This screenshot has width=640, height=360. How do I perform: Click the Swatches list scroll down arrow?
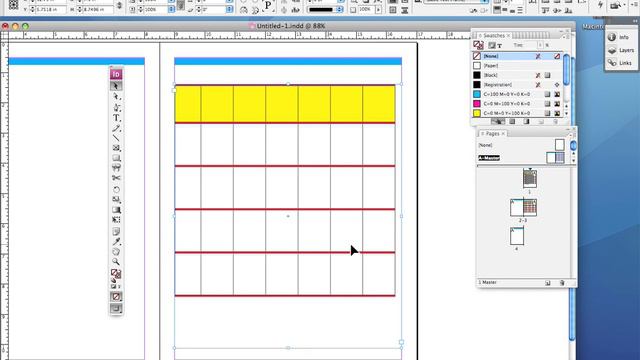coord(566,113)
